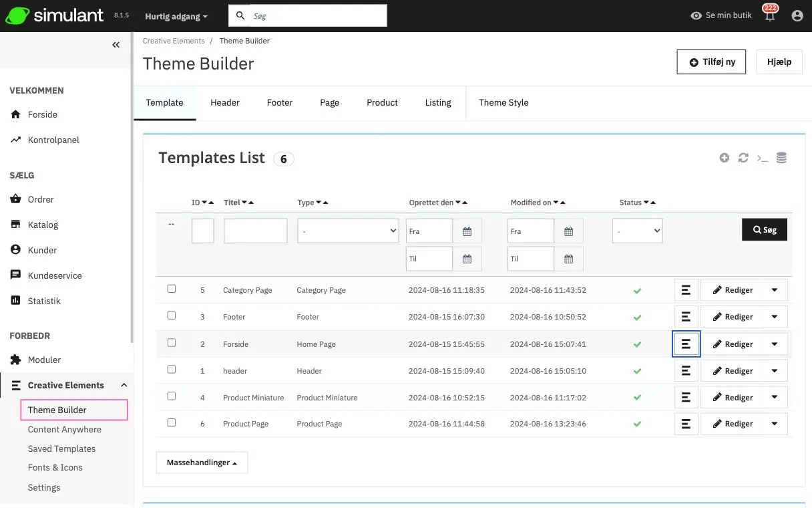
Task: Open the user account avatar menu
Action: [797, 15]
